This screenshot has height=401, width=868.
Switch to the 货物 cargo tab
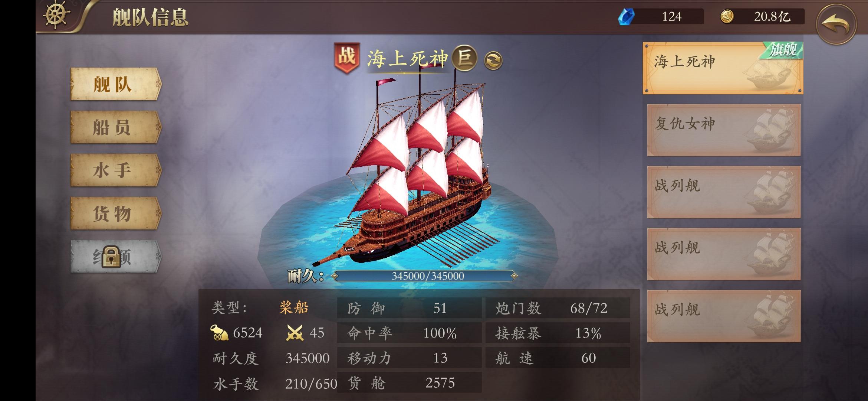116,213
